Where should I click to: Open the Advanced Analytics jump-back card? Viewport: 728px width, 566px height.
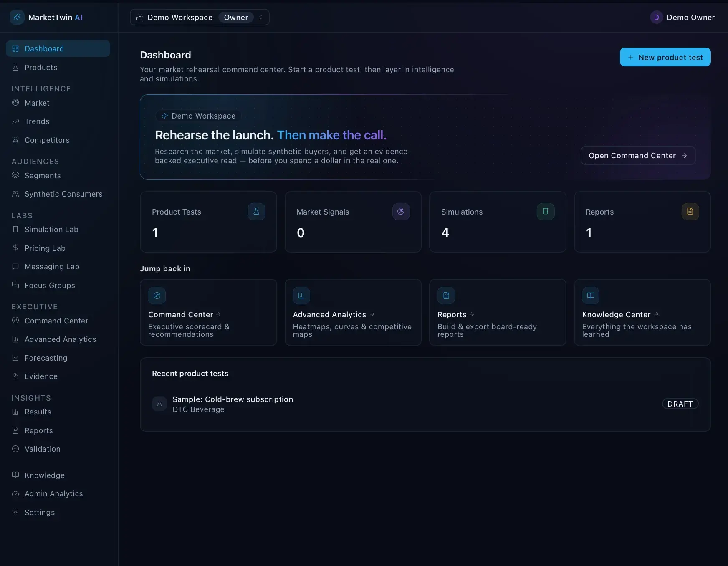pyautogui.click(x=353, y=312)
